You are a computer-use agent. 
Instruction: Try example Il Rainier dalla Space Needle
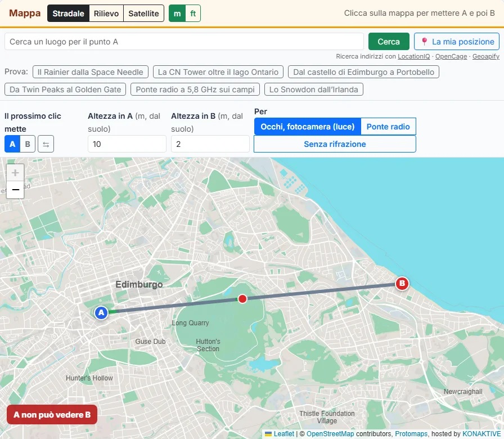pyautogui.click(x=91, y=72)
